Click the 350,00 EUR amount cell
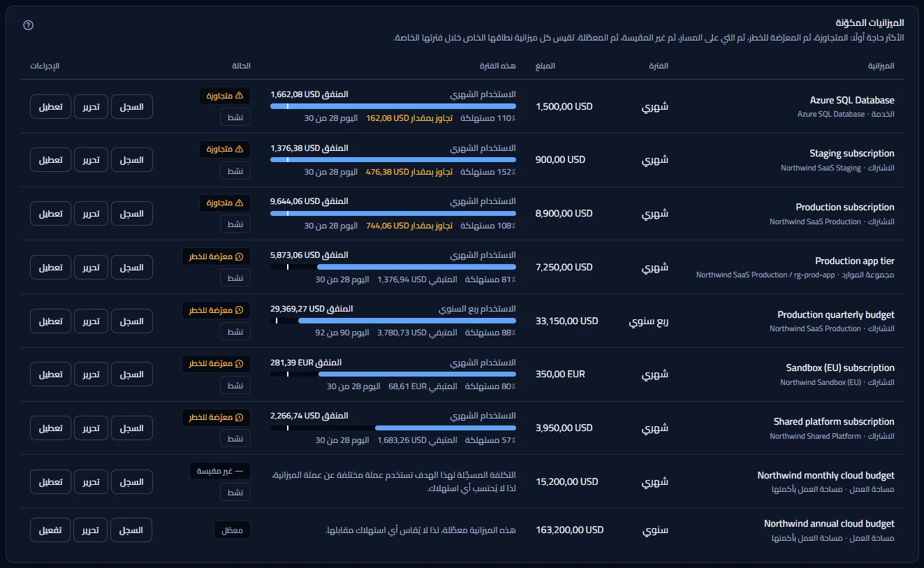 click(x=560, y=374)
